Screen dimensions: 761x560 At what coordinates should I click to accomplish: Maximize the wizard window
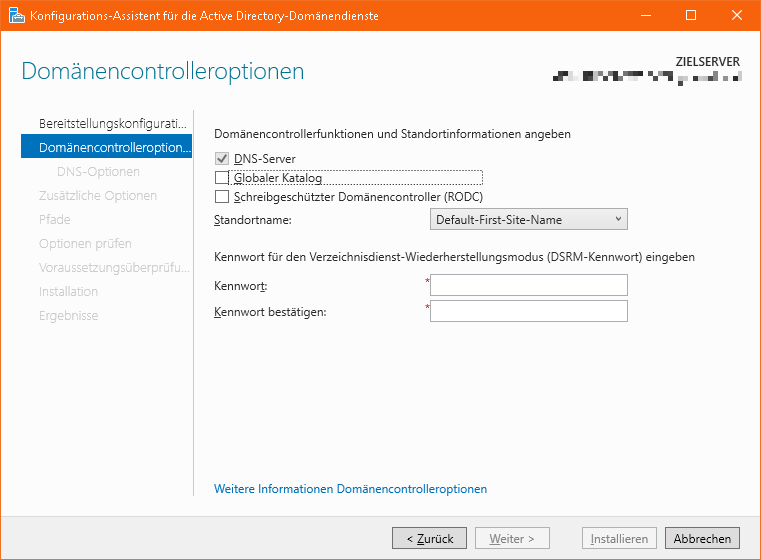[691, 16]
